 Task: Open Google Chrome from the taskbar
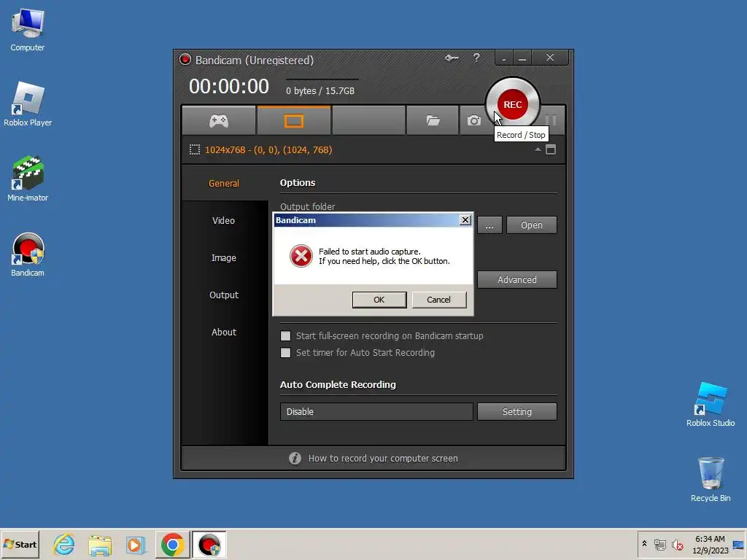tap(172, 544)
